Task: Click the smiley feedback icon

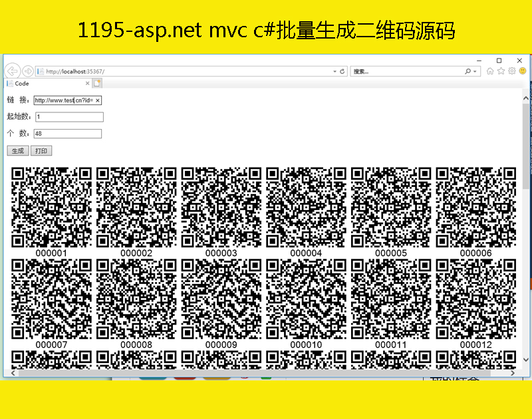Action: pos(523,71)
